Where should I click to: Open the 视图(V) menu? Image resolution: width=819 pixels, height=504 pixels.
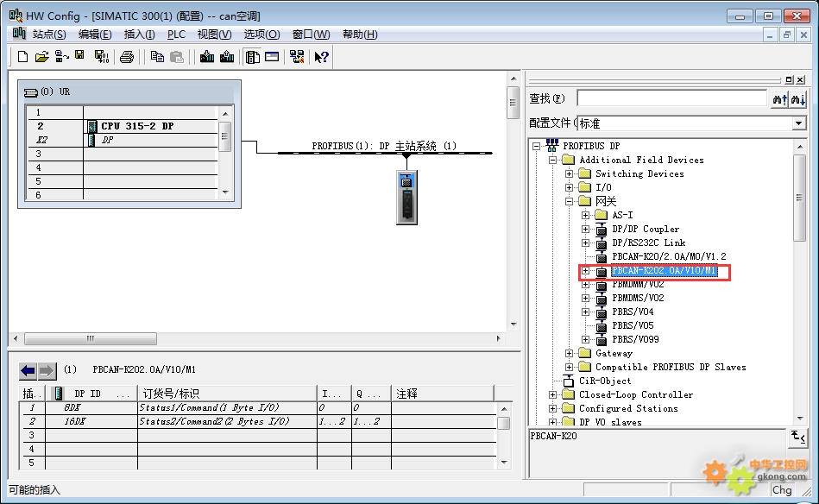tap(214, 35)
